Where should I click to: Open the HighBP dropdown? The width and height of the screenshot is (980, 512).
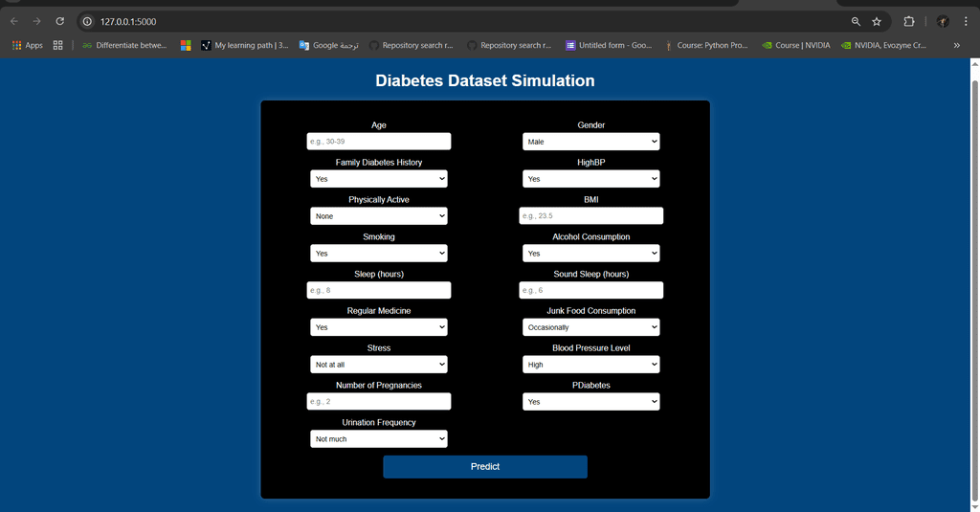591,179
